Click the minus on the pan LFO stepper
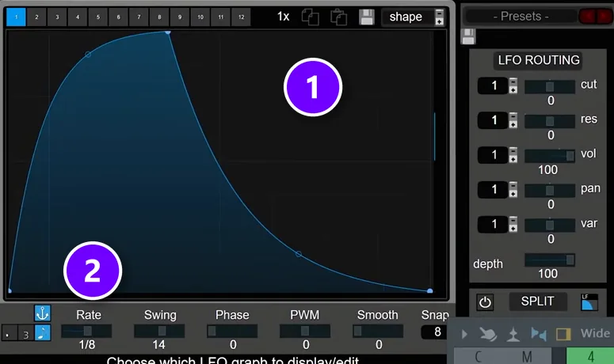This screenshot has width=614, height=364. point(513,185)
